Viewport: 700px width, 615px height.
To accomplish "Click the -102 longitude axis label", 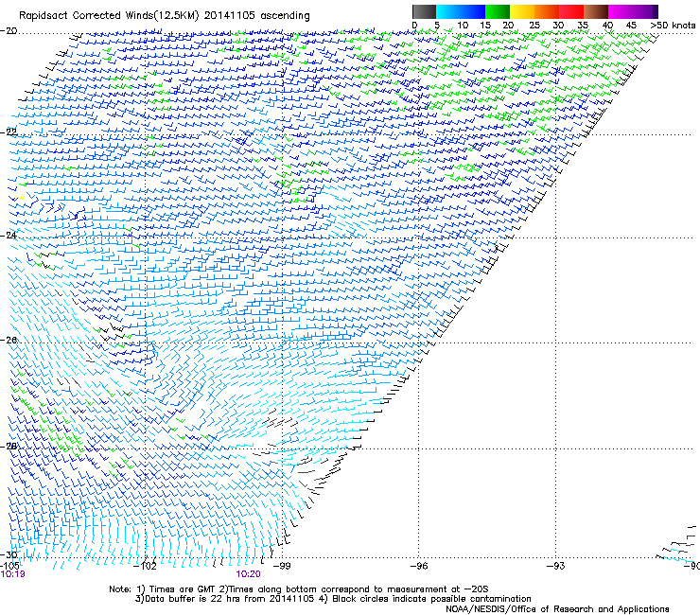I will point(146,567).
